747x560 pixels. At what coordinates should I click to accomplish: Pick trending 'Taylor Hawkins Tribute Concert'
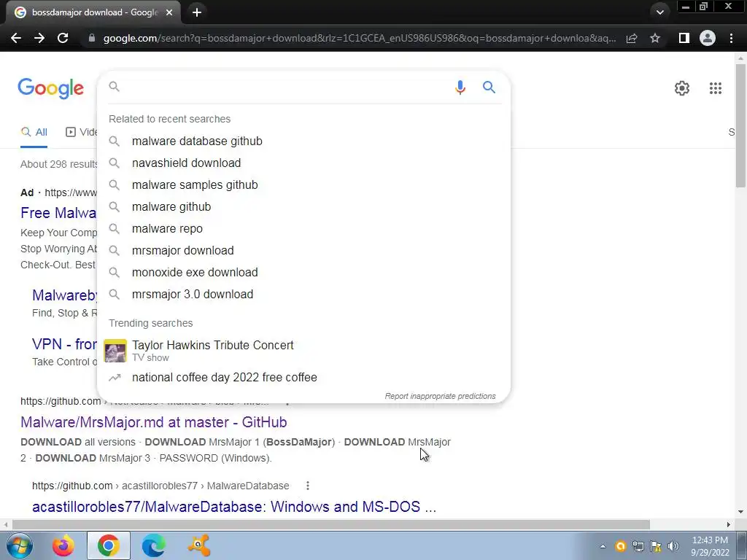(x=303, y=351)
